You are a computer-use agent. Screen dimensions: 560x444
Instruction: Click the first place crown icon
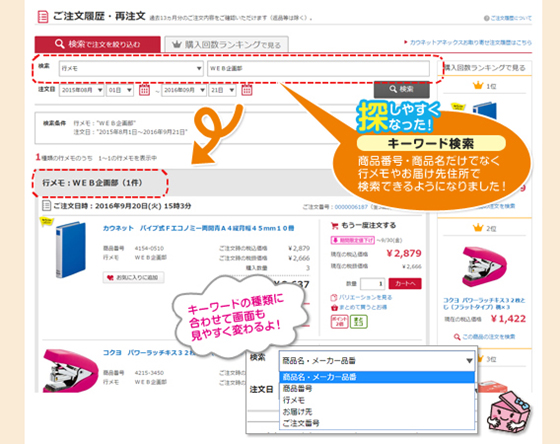(478, 86)
